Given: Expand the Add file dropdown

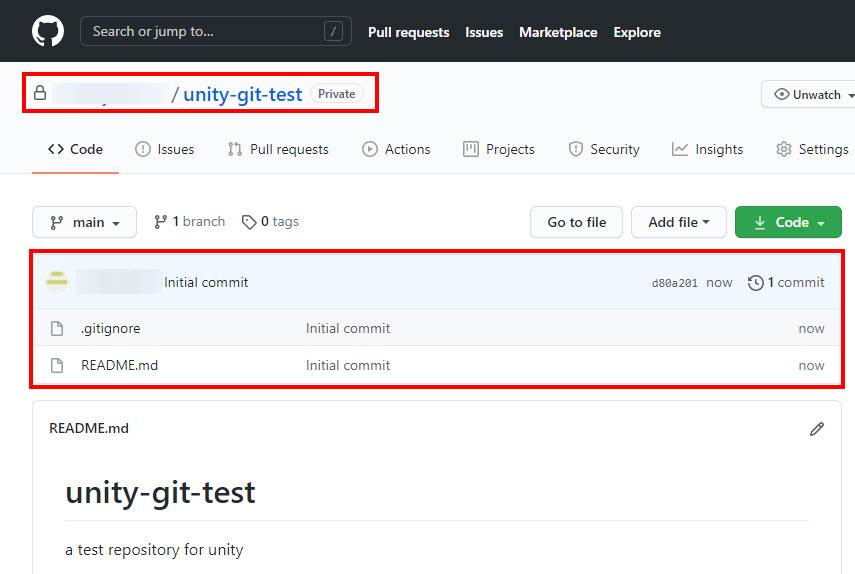Looking at the screenshot, I should pyautogui.click(x=679, y=222).
